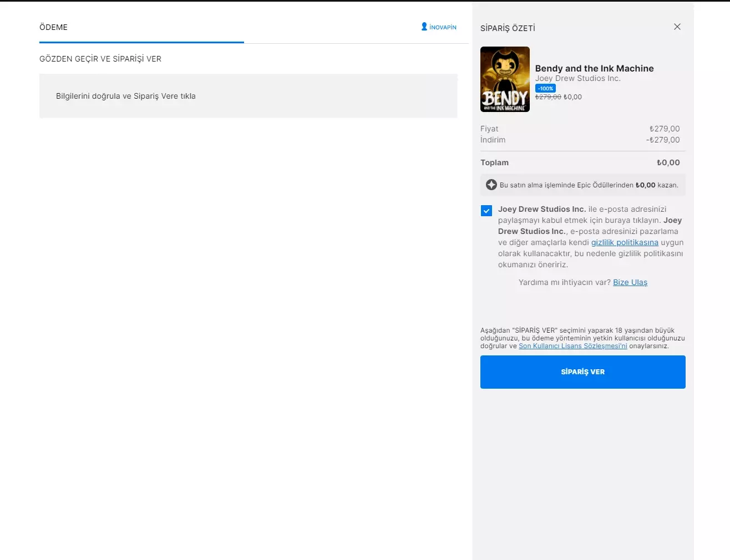Click the Bendy and the Ink Machine title

click(594, 68)
